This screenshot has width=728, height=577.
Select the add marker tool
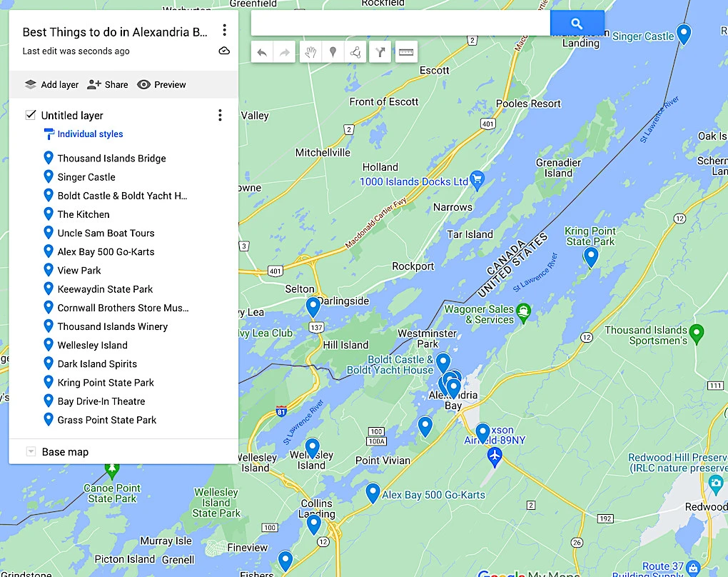pos(333,52)
